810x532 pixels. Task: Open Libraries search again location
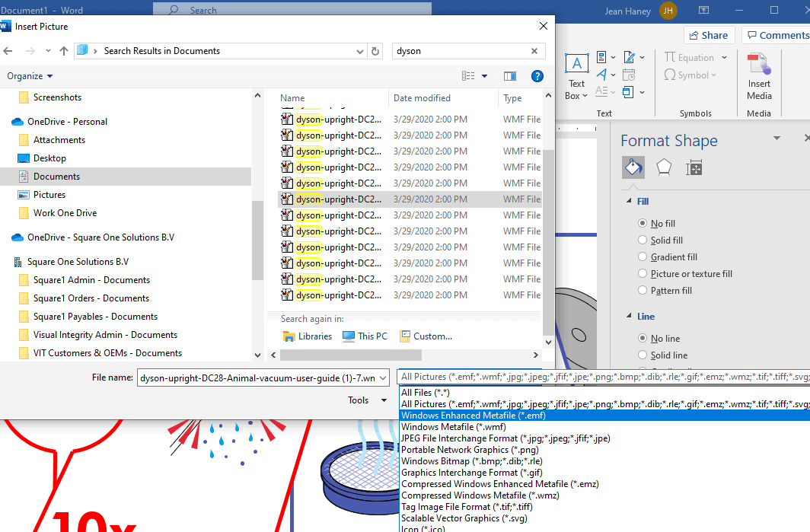click(x=308, y=336)
